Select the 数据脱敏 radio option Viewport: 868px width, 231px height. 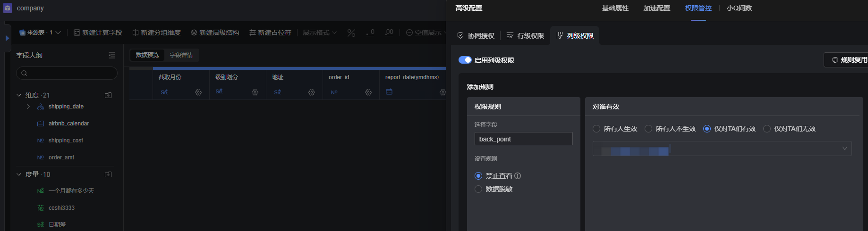click(x=478, y=189)
